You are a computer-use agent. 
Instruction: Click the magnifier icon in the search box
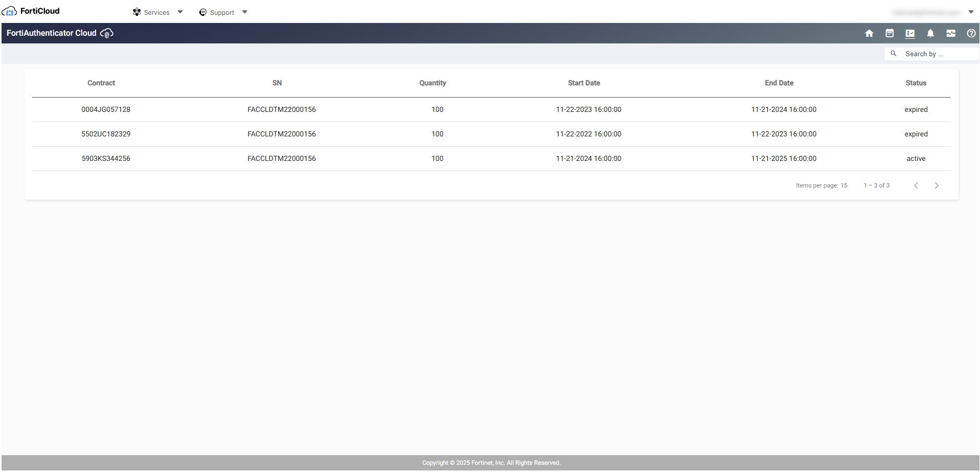[x=893, y=53]
